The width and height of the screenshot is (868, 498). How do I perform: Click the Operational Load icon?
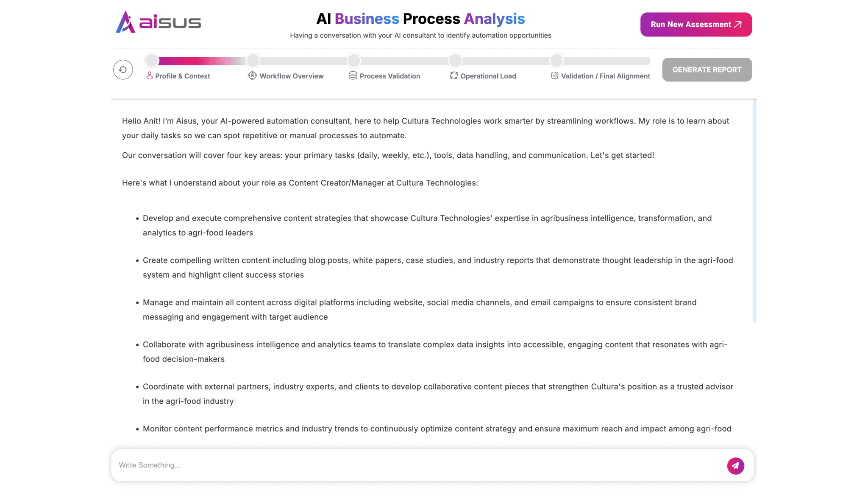click(453, 76)
